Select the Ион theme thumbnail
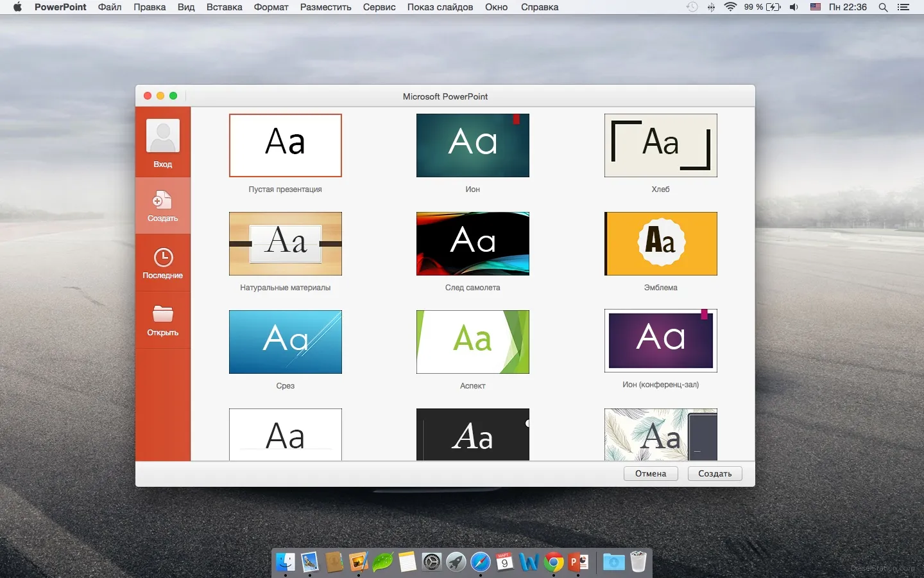The width and height of the screenshot is (924, 578). pyautogui.click(x=473, y=145)
